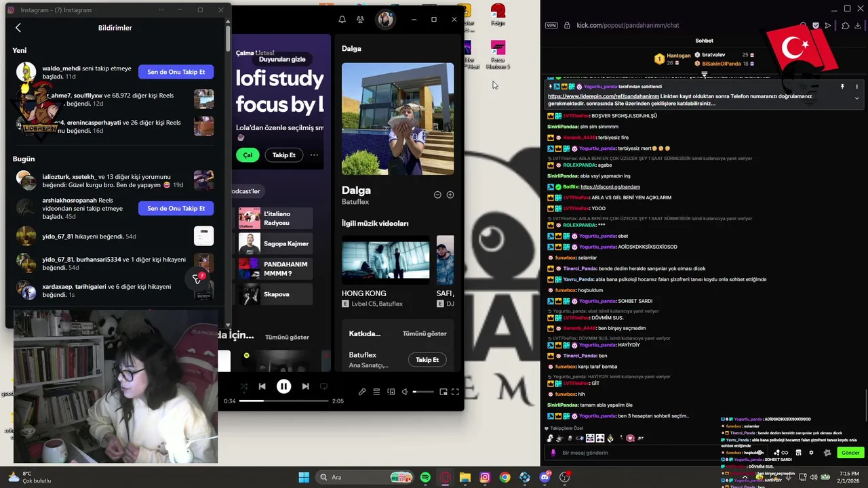868x488 pixels.
Task: Seek within the Spotify track progress bar
Action: point(283,401)
